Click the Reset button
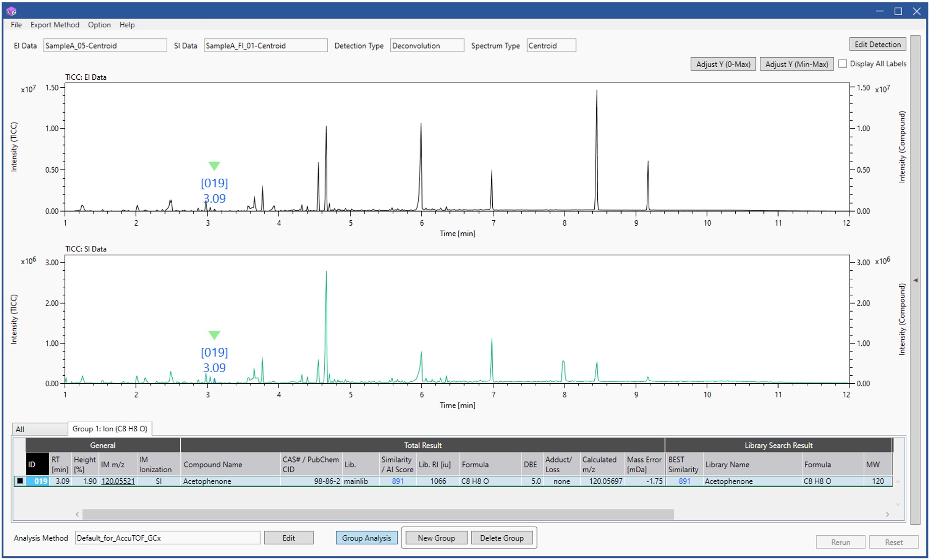930x560 pixels. (894, 542)
